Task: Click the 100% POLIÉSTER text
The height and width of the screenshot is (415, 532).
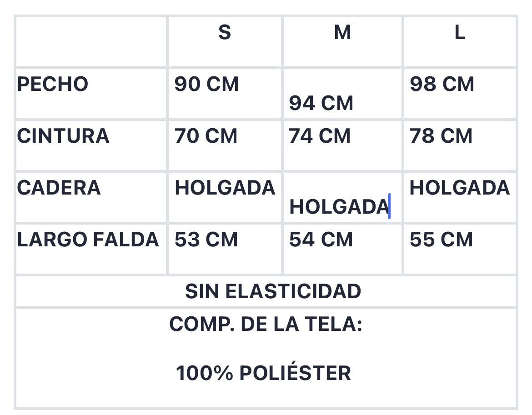Action: point(264,373)
